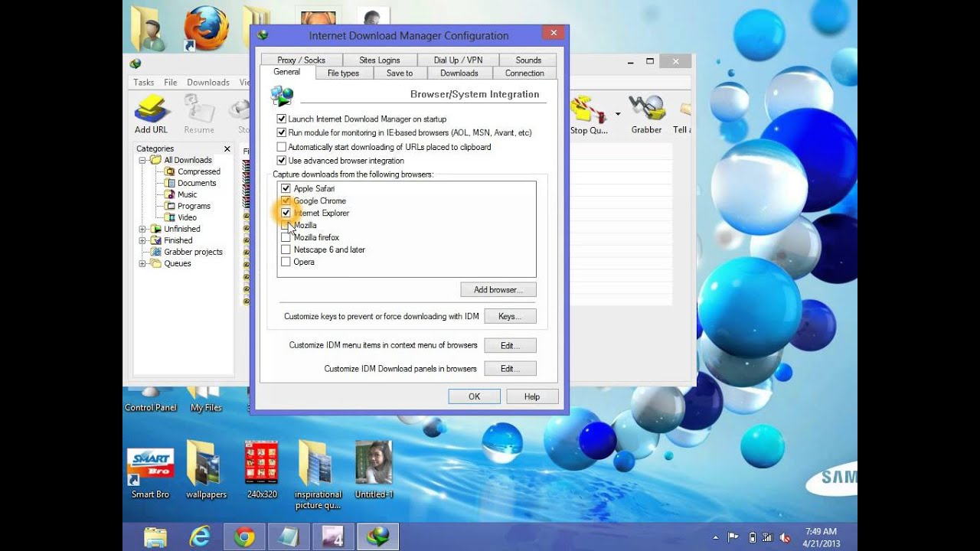Check the Opera browser capture
Image resolution: width=980 pixels, height=551 pixels.
click(286, 262)
